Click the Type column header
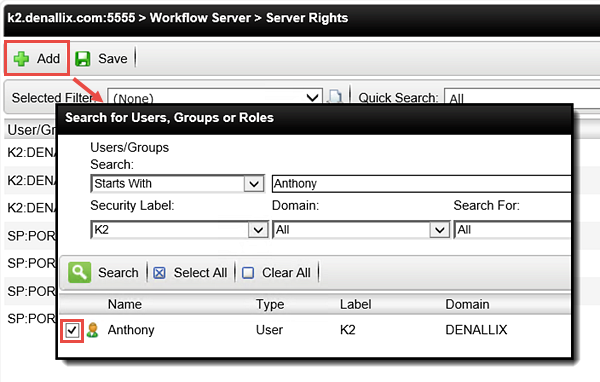 click(270, 304)
